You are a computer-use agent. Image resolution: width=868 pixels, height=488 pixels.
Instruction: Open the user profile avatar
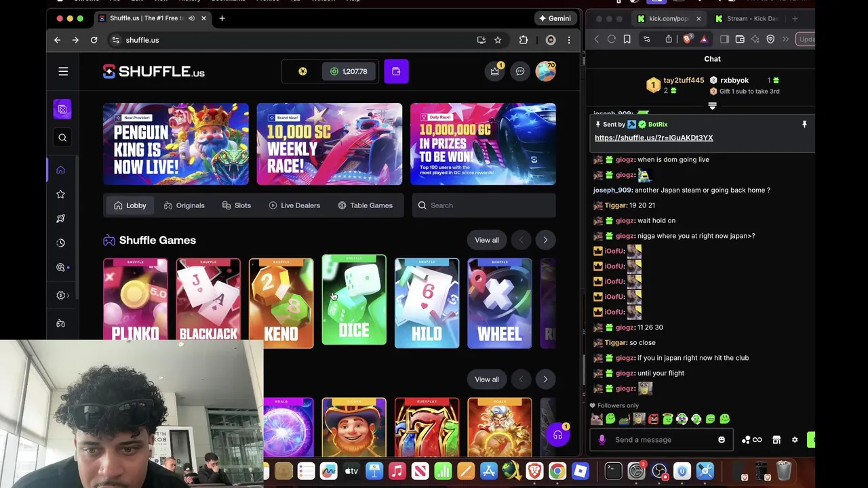point(545,71)
